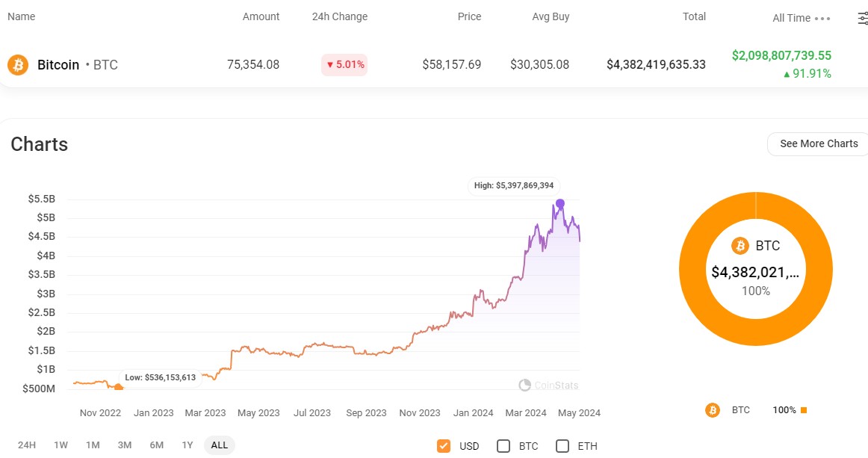The image size is (868, 458).
Task: Click the red down triangle in 24h Change badge
Action: tap(329, 65)
